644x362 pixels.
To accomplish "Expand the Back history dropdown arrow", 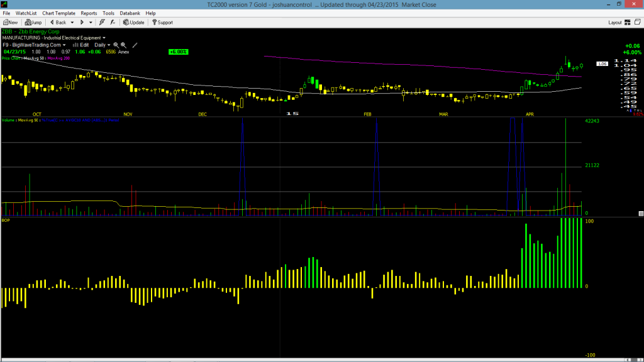I will [72, 23].
